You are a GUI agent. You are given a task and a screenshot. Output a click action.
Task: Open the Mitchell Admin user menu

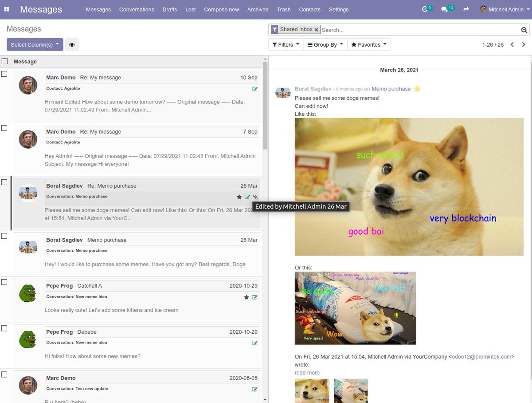tap(504, 9)
